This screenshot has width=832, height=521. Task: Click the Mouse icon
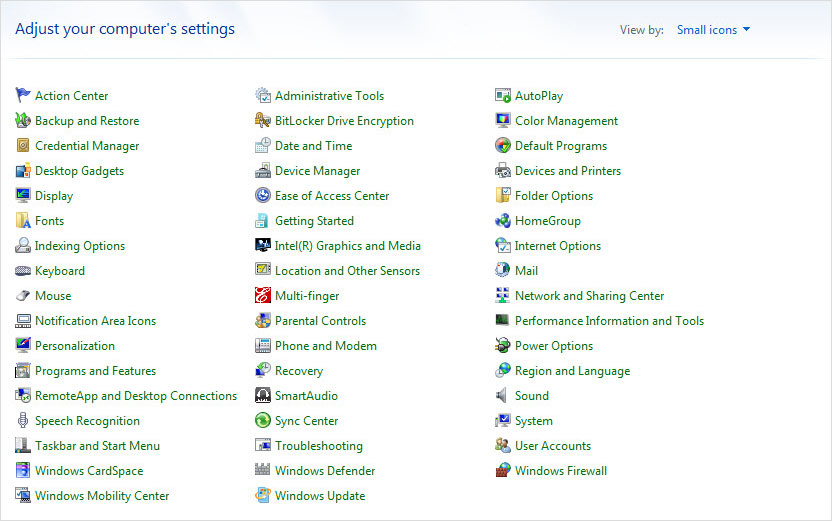click(x=23, y=296)
